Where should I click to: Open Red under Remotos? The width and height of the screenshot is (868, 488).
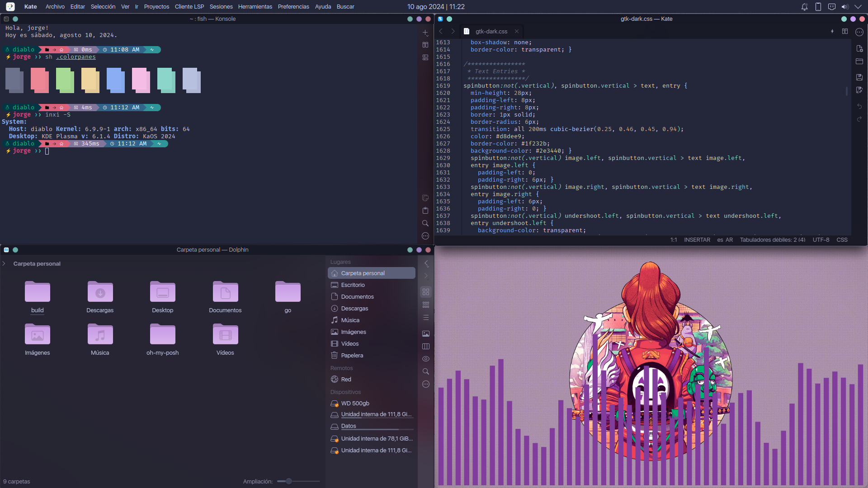pos(372,380)
